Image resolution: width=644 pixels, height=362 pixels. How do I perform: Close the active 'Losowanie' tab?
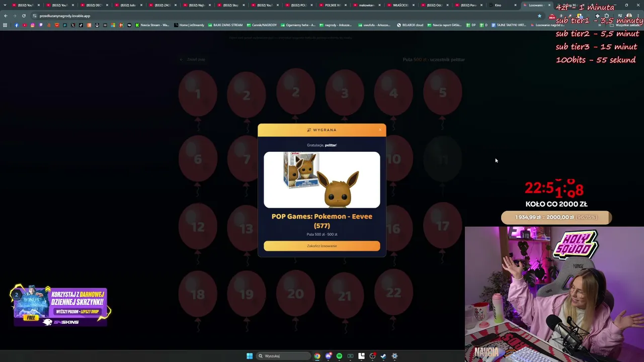point(549,5)
